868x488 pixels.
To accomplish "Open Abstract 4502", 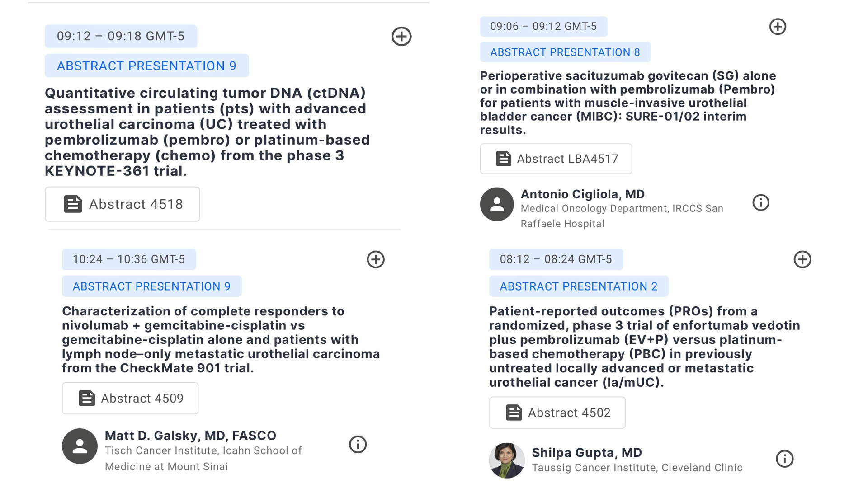I will tap(557, 413).
